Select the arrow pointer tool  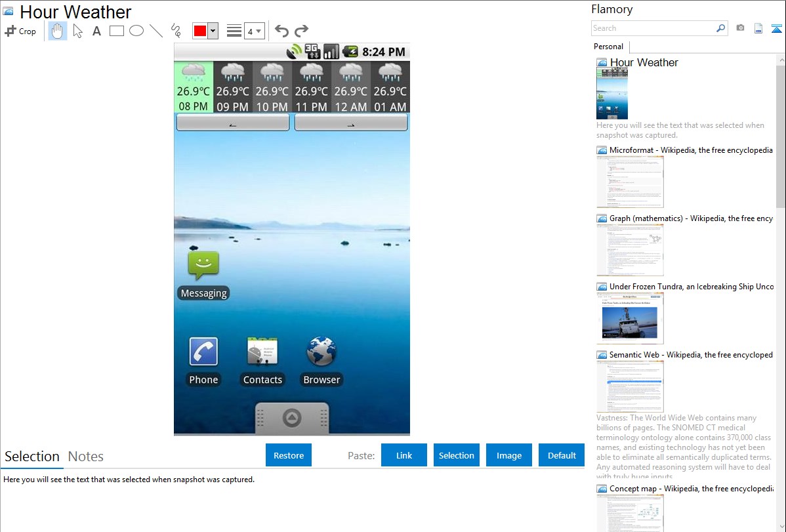(77, 31)
